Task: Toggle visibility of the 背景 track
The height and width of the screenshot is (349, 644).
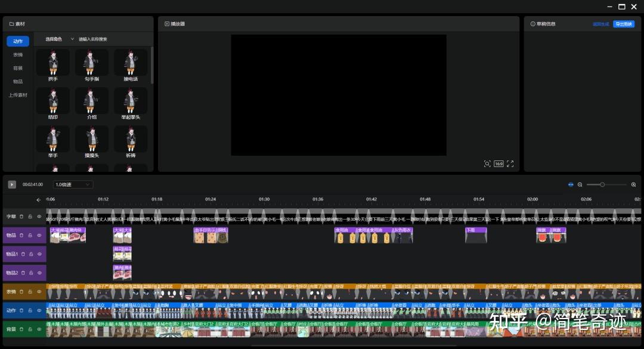Action: pyautogui.click(x=39, y=329)
